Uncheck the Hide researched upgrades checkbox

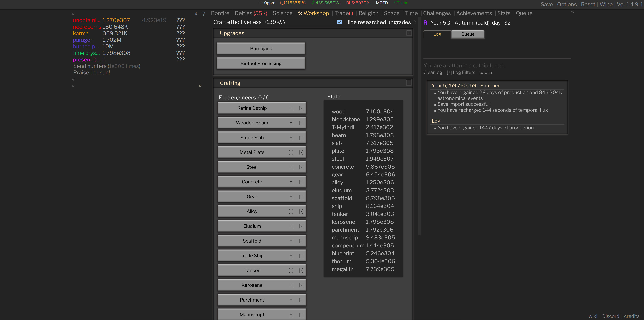[339, 22]
